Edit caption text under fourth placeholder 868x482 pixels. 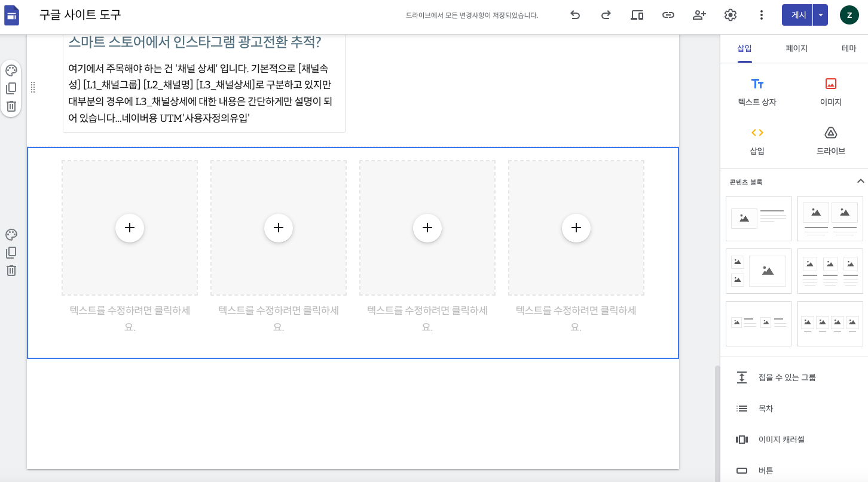pyautogui.click(x=576, y=318)
